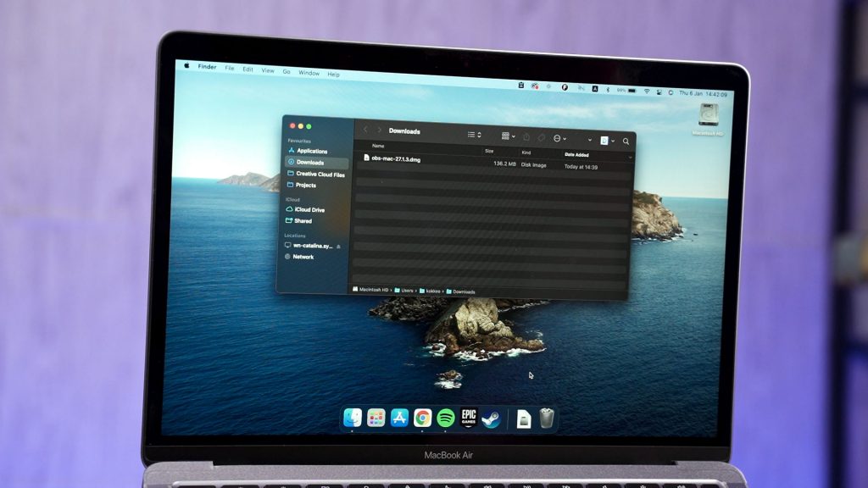Open the Window menu
This screenshot has height=488, width=868.
tap(309, 73)
